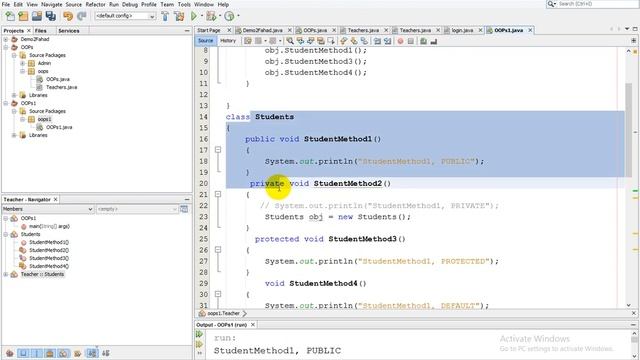Click the Undo arrow icon

[x=68, y=16]
